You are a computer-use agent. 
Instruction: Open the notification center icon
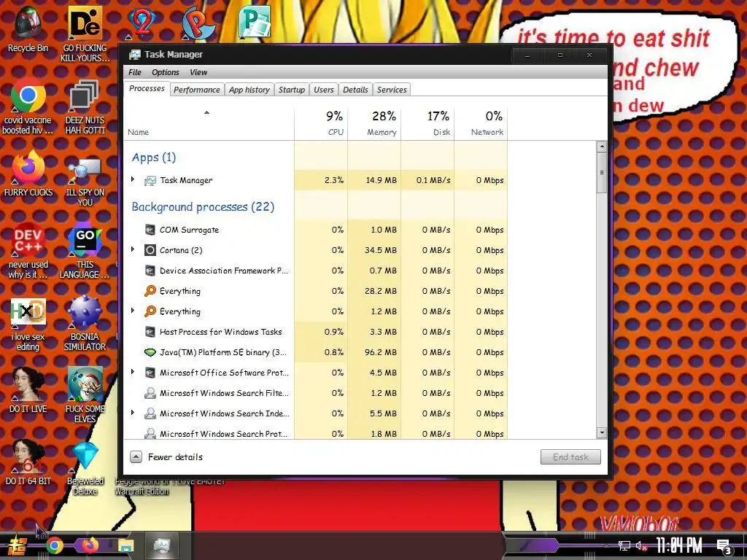724,546
